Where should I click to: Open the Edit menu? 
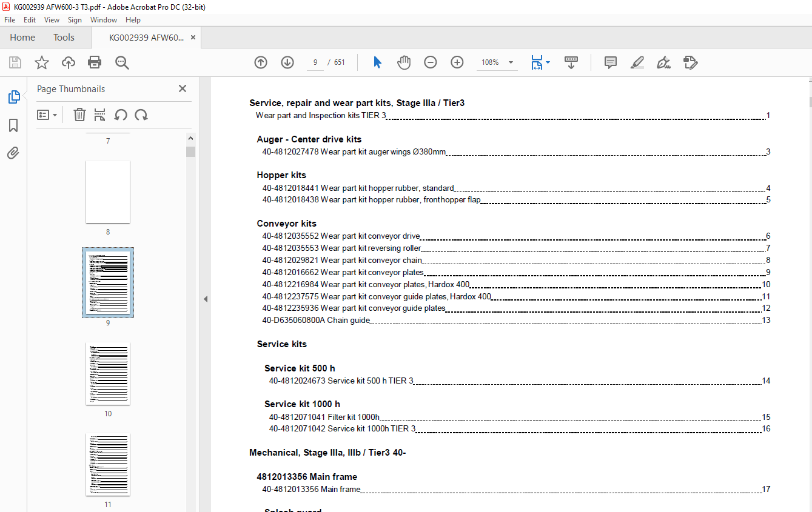coord(30,20)
